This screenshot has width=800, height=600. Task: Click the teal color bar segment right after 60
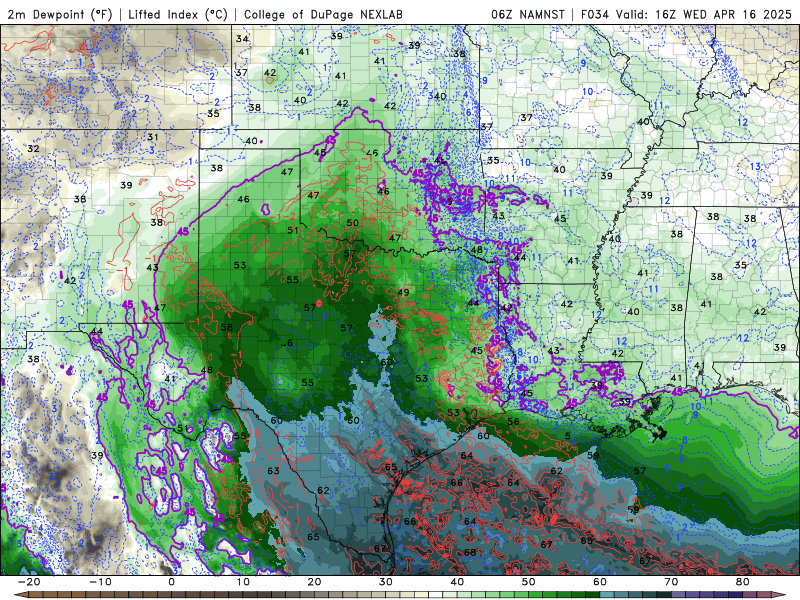[607, 595]
